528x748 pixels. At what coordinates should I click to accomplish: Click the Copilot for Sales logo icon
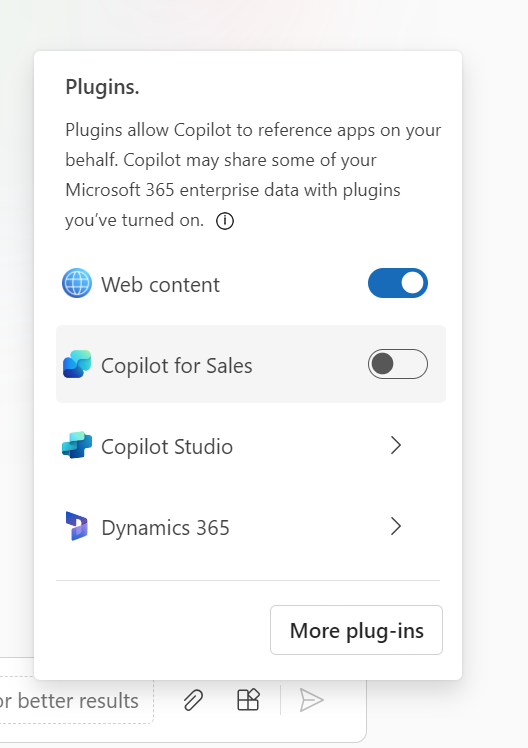pyautogui.click(x=77, y=364)
